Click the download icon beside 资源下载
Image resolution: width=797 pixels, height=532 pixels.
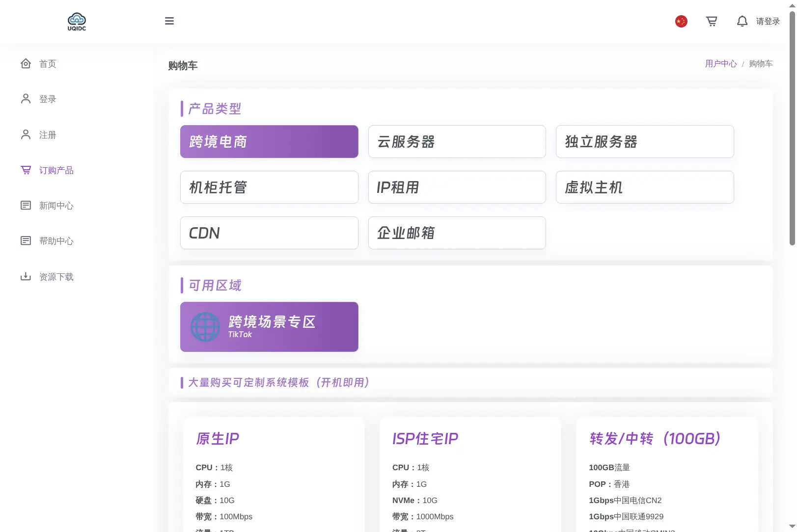[26, 276]
